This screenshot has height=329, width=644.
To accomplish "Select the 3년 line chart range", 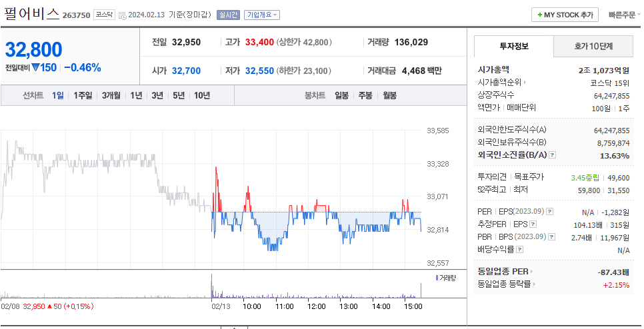I will (x=157, y=96).
